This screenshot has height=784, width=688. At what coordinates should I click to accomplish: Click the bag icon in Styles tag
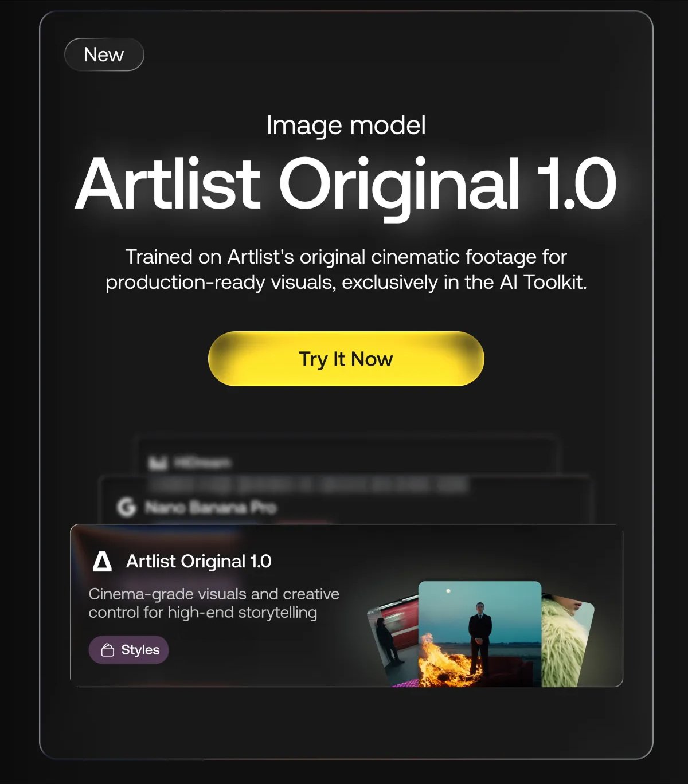click(x=108, y=650)
